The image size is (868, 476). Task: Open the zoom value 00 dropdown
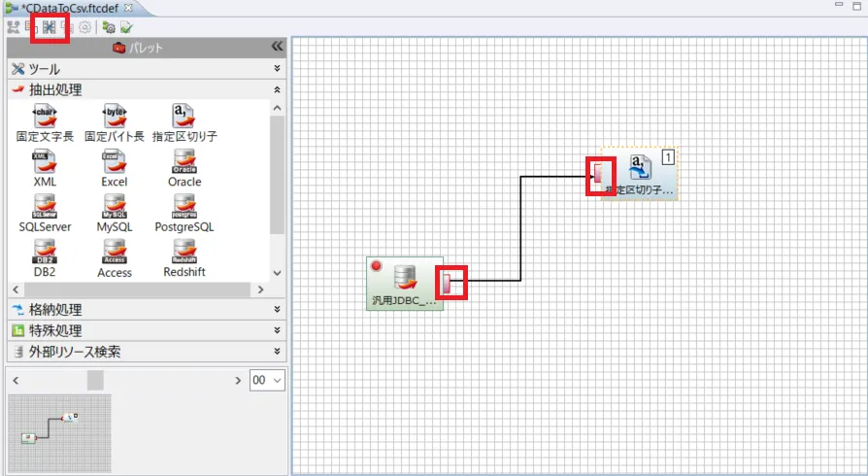coord(267,380)
